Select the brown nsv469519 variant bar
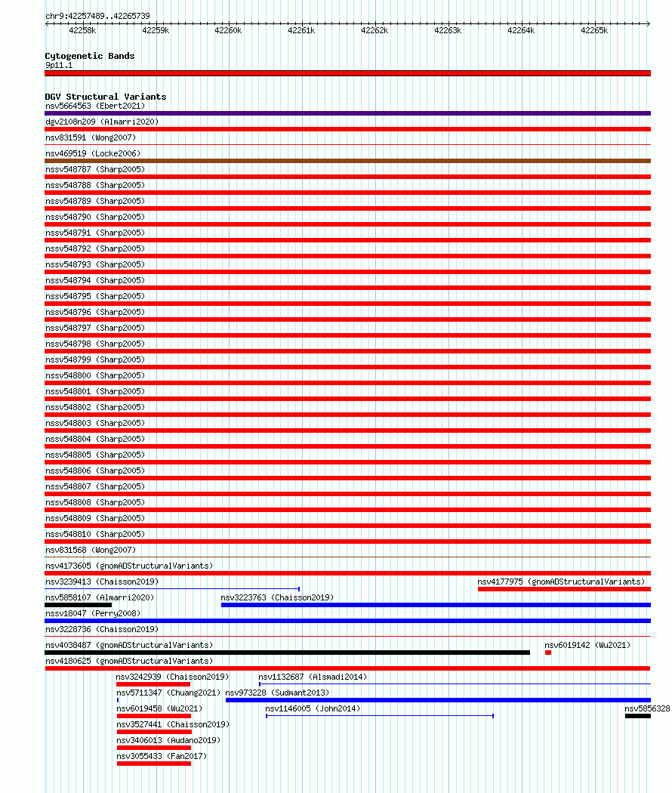Image resolution: width=672 pixels, height=793 pixels. 347,161
